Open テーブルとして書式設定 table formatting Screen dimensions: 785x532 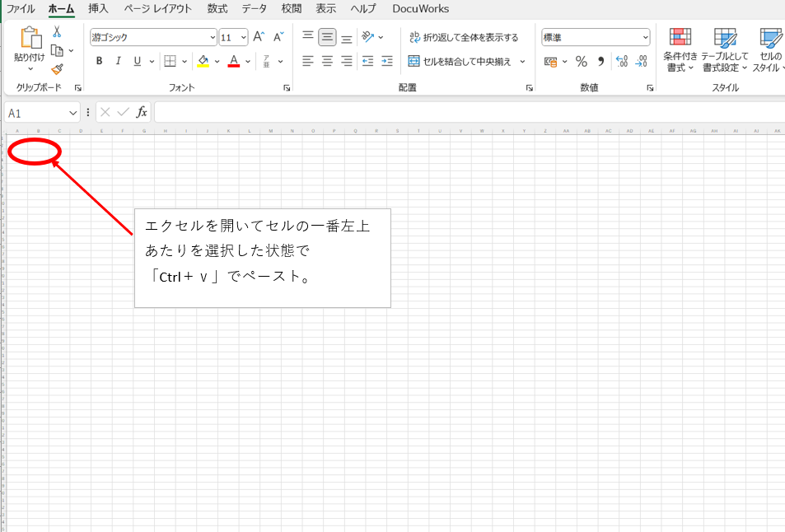[724, 50]
